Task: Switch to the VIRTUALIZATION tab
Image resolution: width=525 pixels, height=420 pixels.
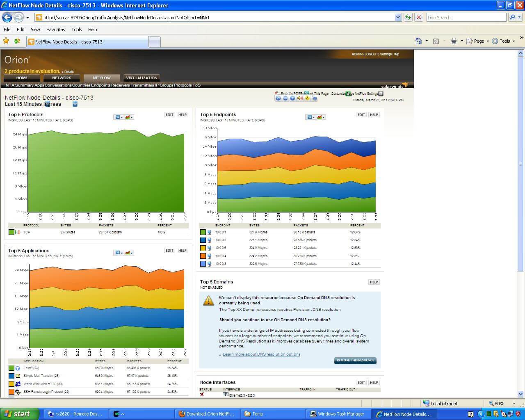Action: (x=142, y=78)
